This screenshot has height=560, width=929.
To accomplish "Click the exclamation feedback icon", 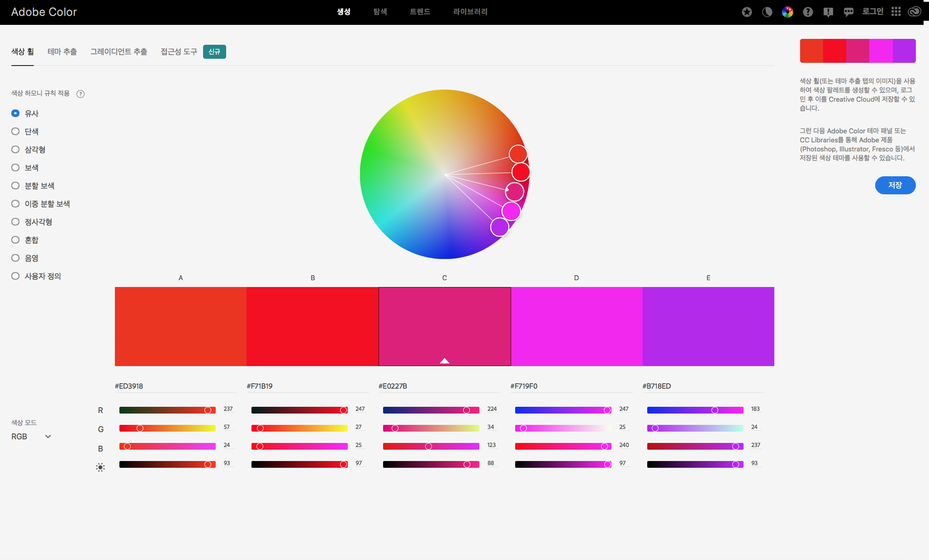I will coord(828,12).
